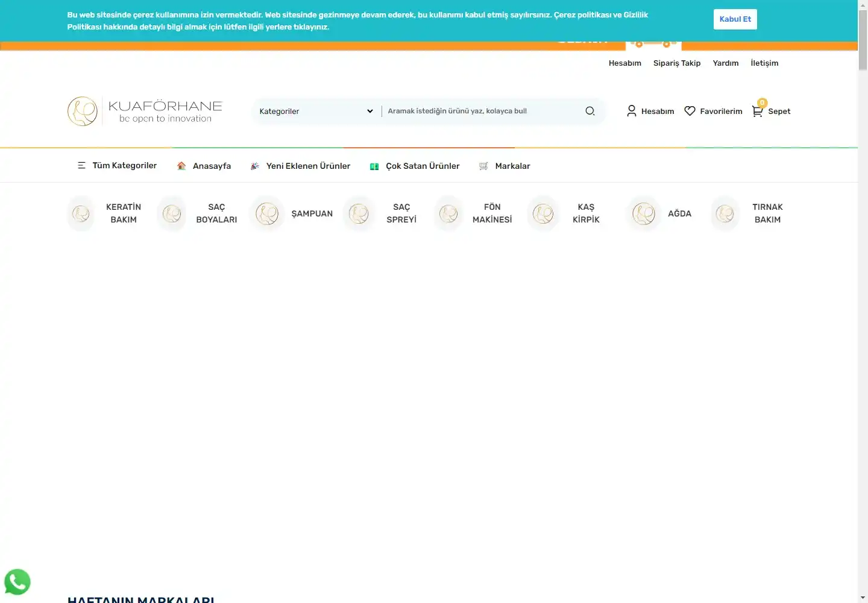Open the Sepet shopping cart icon
868x603 pixels.
point(758,110)
